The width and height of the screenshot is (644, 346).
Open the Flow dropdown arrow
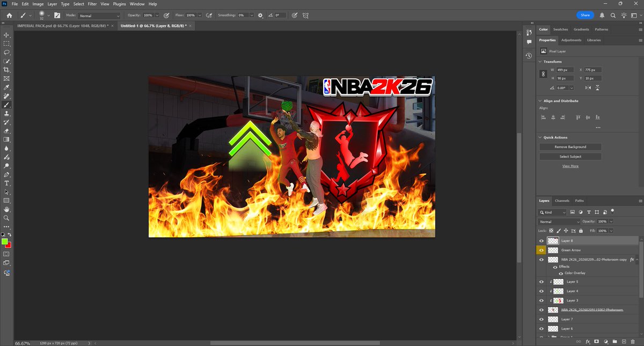pyautogui.click(x=200, y=16)
